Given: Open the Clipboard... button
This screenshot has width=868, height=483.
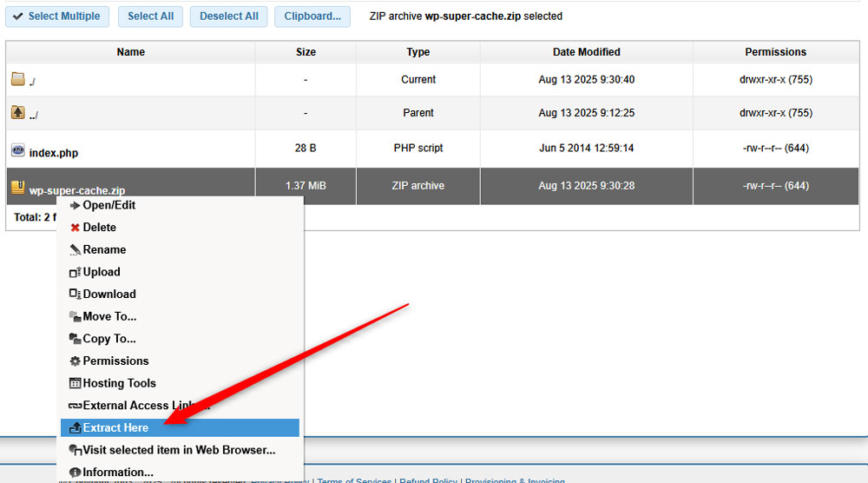Looking at the screenshot, I should click(312, 16).
